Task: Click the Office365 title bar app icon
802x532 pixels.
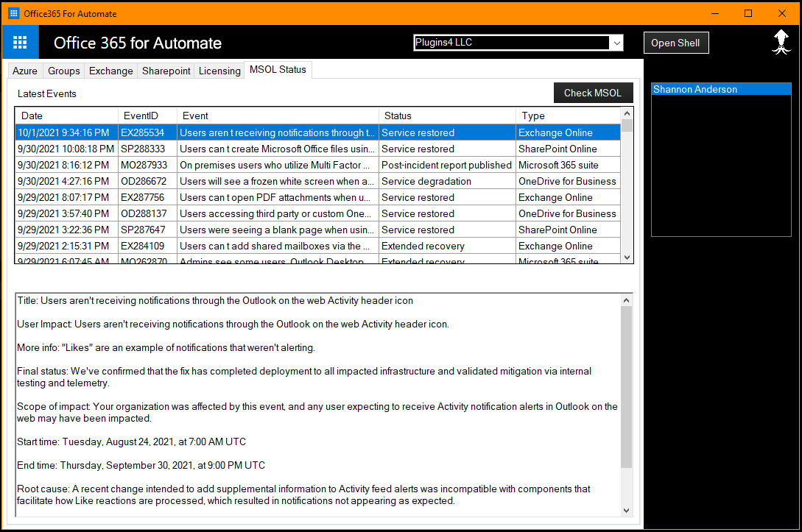Action: point(13,13)
